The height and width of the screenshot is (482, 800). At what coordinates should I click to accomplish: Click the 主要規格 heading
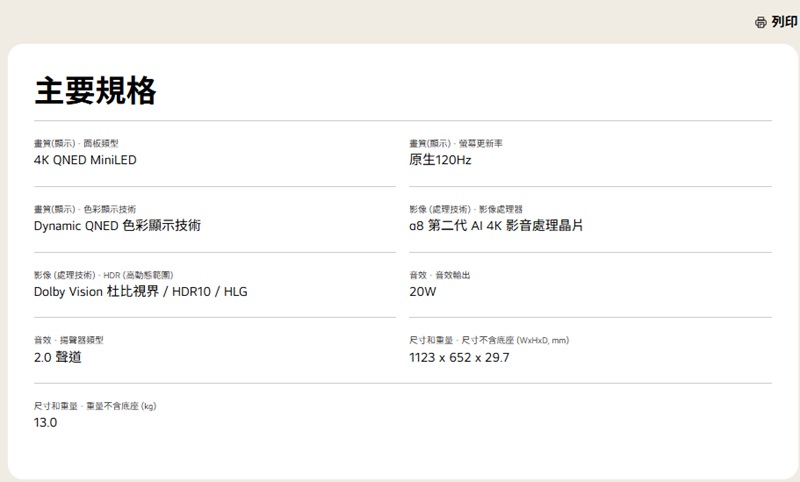click(95, 91)
